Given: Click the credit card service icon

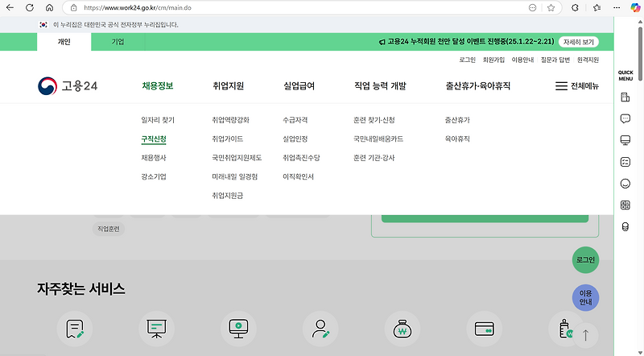Looking at the screenshot, I should point(485,329).
